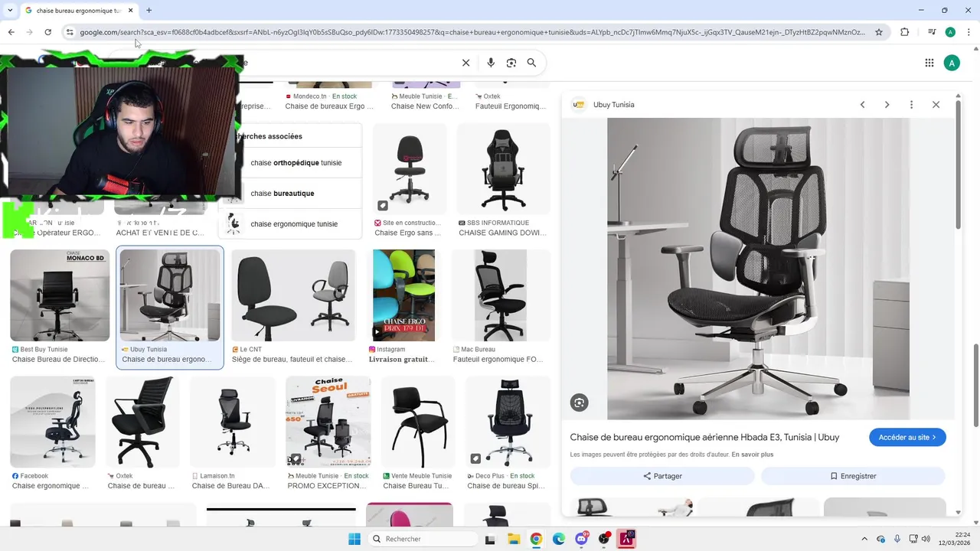Open Facebook Chaise ergonomique thumbnail
The image size is (980, 551).
[x=53, y=422]
